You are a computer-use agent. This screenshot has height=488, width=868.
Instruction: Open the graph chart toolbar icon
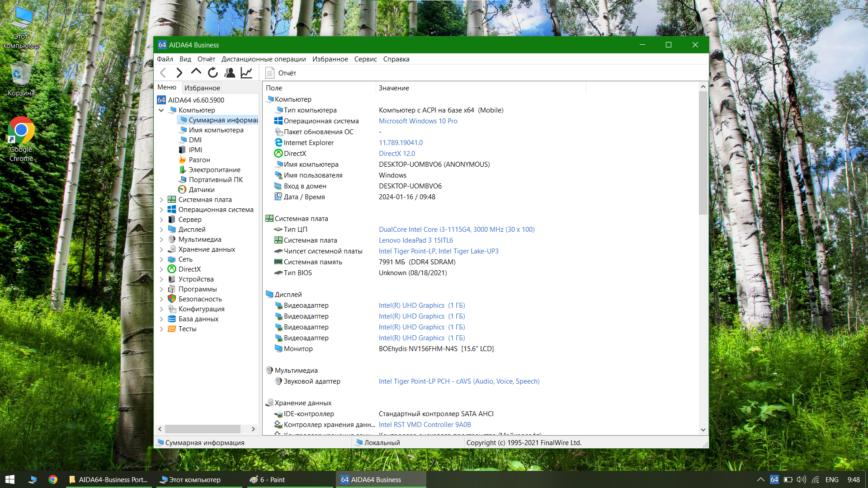246,73
